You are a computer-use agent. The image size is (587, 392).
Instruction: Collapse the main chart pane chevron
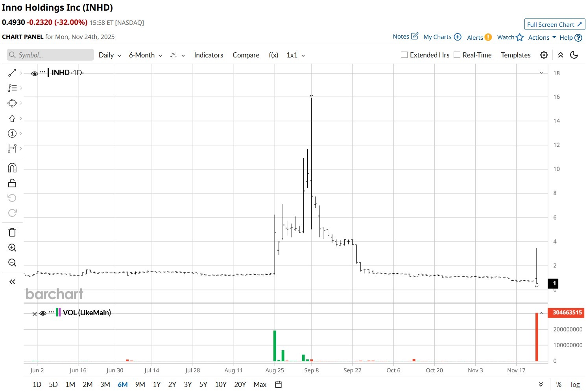coord(541,73)
